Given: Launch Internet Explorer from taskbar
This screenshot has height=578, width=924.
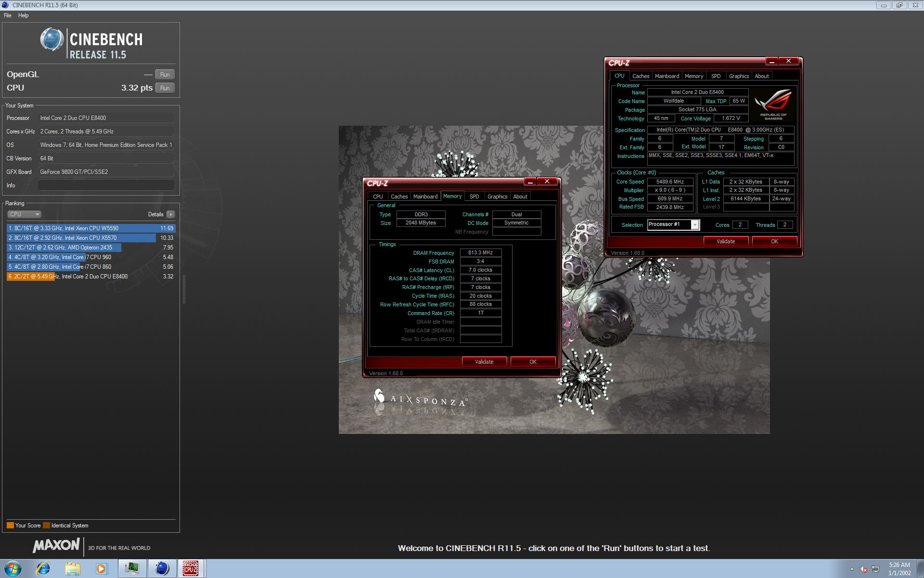Looking at the screenshot, I should point(43,569).
